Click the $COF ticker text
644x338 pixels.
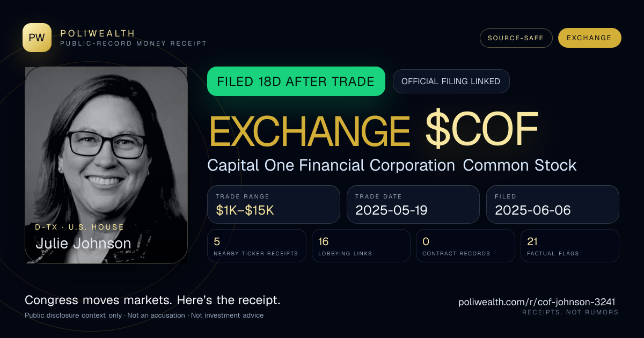[x=481, y=130]
